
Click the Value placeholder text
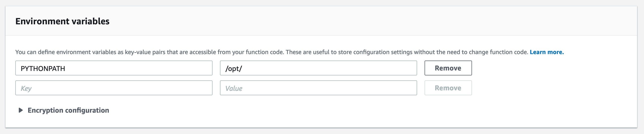234,88
